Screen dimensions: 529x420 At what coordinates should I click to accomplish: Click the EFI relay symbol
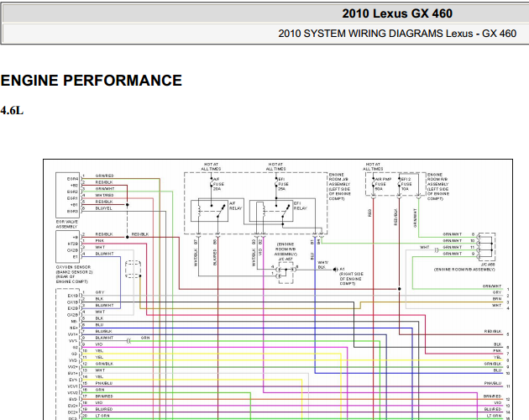(x=271, y=212)
